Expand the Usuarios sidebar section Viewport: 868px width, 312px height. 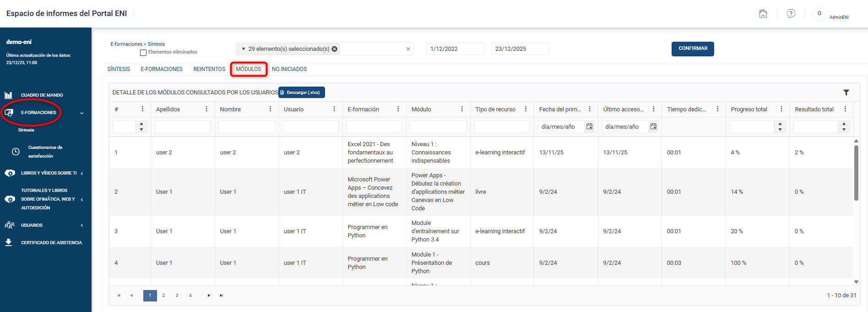click(x=82, y=225)
